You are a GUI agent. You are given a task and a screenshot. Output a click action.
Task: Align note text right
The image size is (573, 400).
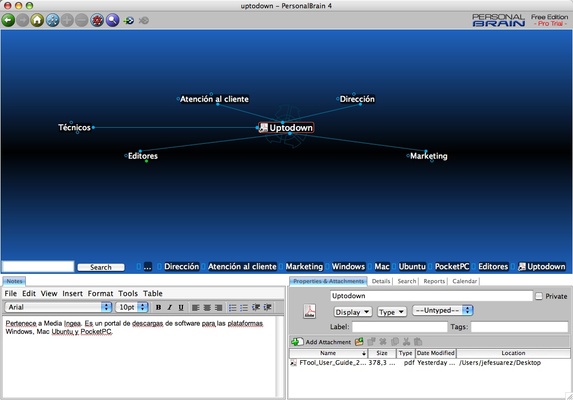coord(219,308)
